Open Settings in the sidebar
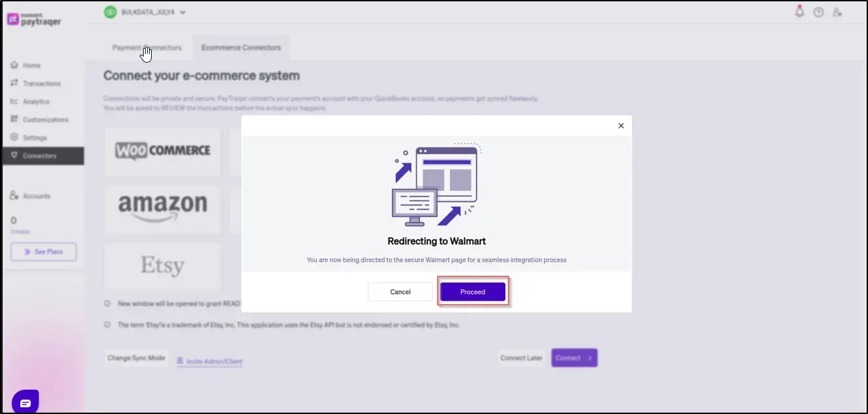This screenshot has height=414, width=868. tap(34, 138)
